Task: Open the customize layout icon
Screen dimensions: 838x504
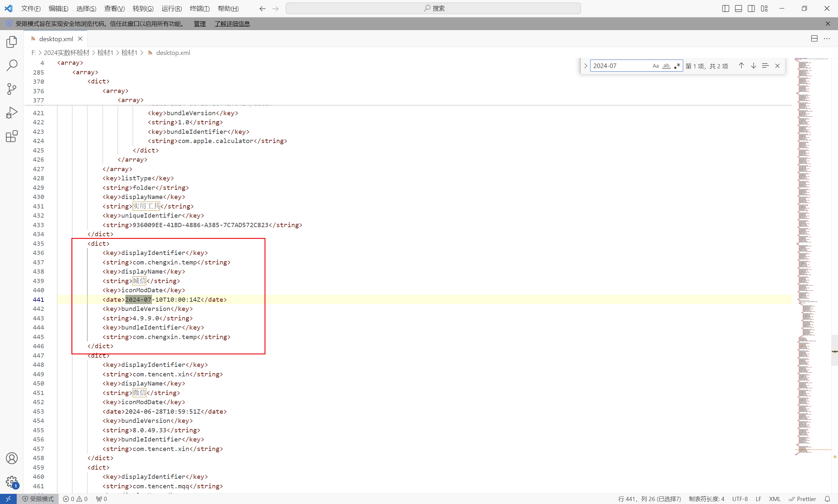Action: [764, 9]
